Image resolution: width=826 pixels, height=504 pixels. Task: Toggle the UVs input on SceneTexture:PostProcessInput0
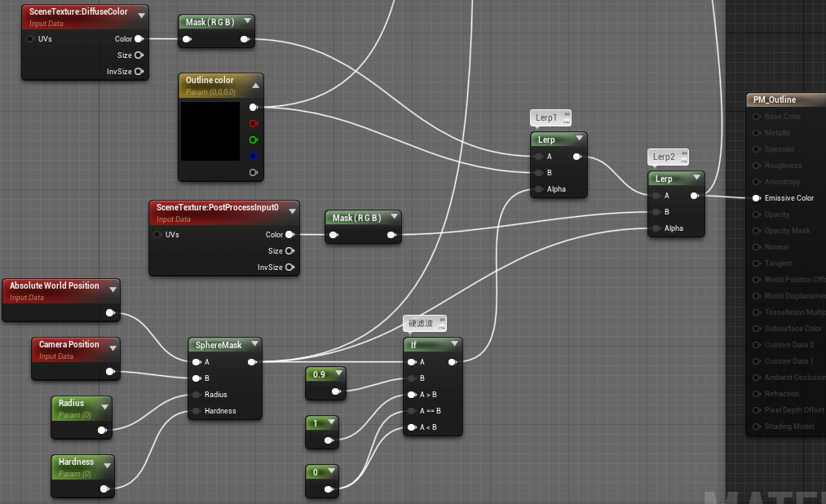pos(157,235)
